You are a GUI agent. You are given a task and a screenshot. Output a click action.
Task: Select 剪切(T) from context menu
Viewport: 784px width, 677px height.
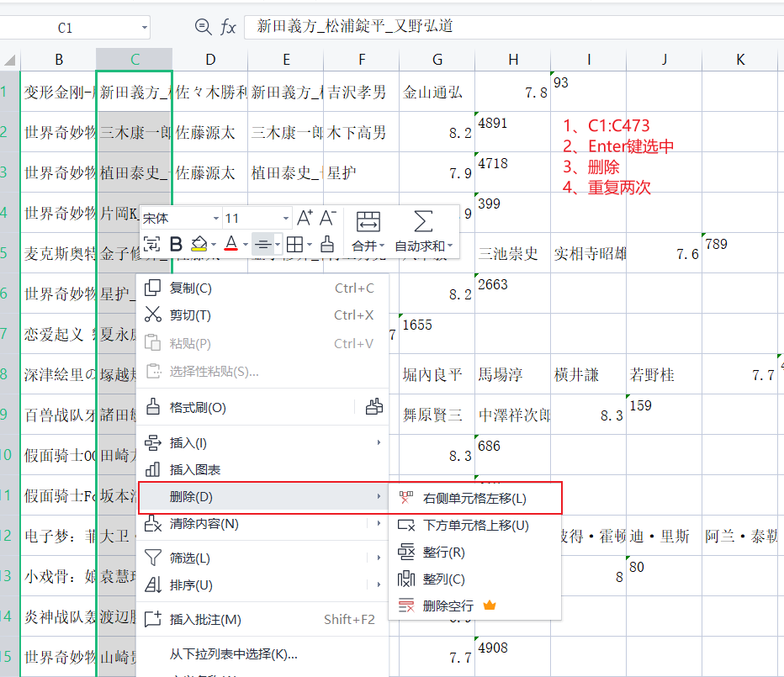pyautogui.click(x=262, y=315)
